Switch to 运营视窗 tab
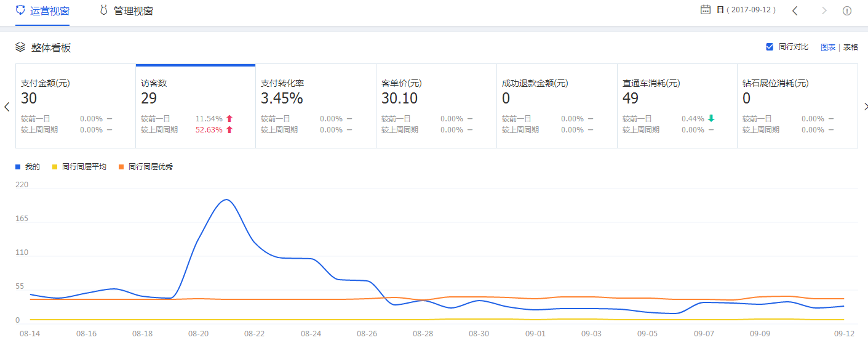 coord(49,11)
